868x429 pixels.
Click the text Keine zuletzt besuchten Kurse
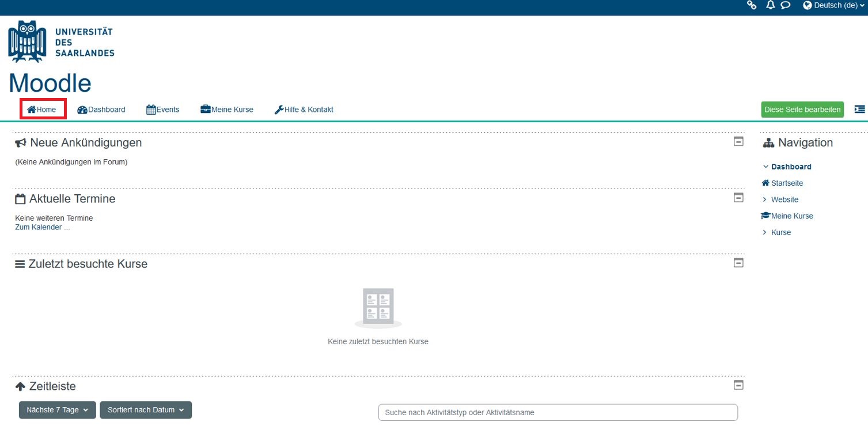coord(378,341)
